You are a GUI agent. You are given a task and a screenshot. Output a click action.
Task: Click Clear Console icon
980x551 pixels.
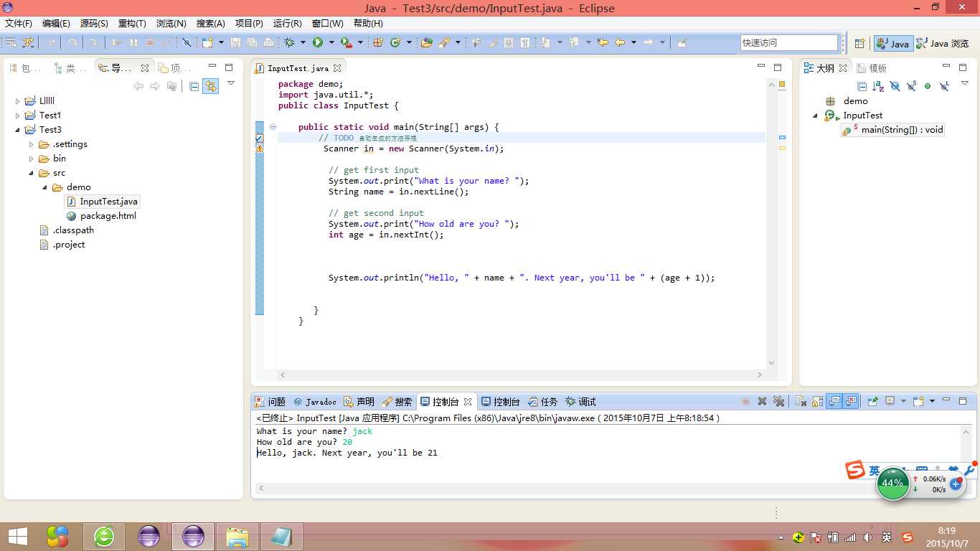click(x=801, y=401)
